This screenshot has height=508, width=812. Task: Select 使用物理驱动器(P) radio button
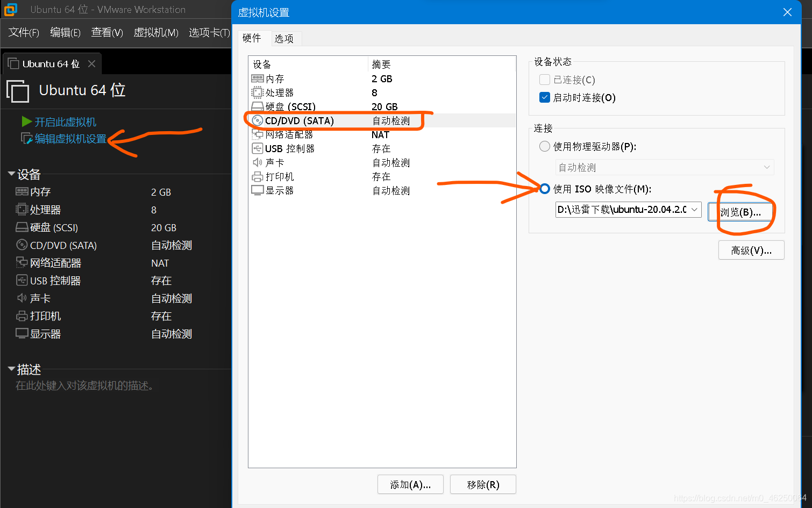[x=545, y=146]
